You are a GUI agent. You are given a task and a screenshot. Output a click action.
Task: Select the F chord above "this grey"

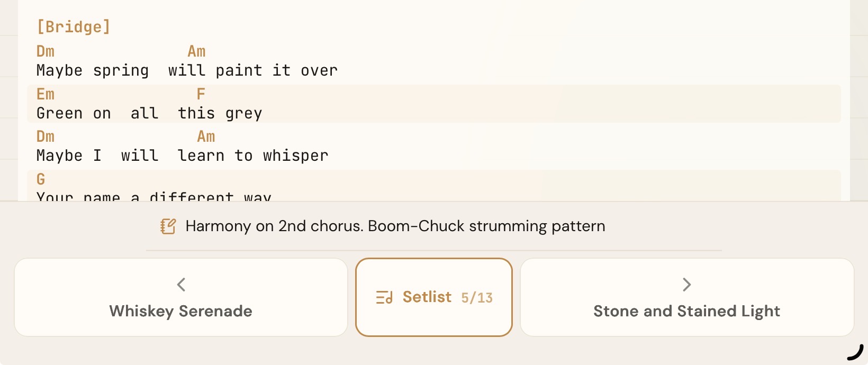[200, 94]
